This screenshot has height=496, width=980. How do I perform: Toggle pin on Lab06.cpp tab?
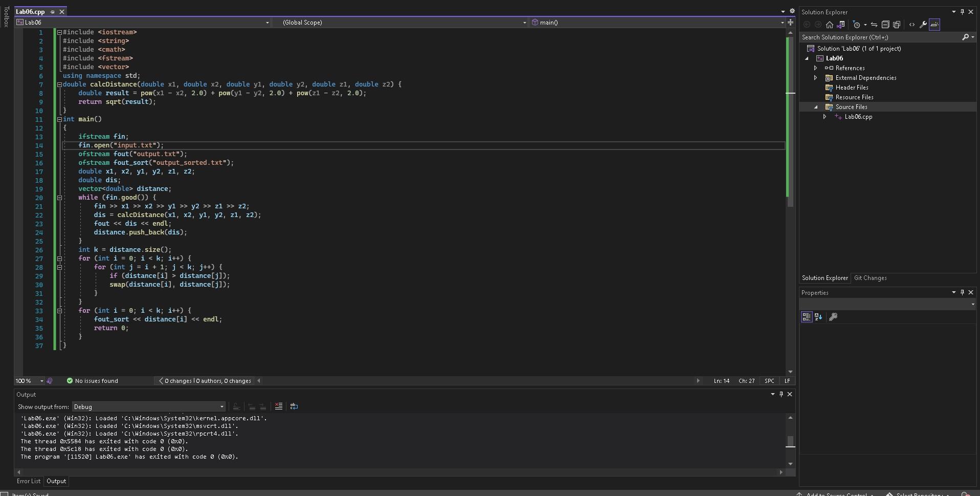(52, 12)
